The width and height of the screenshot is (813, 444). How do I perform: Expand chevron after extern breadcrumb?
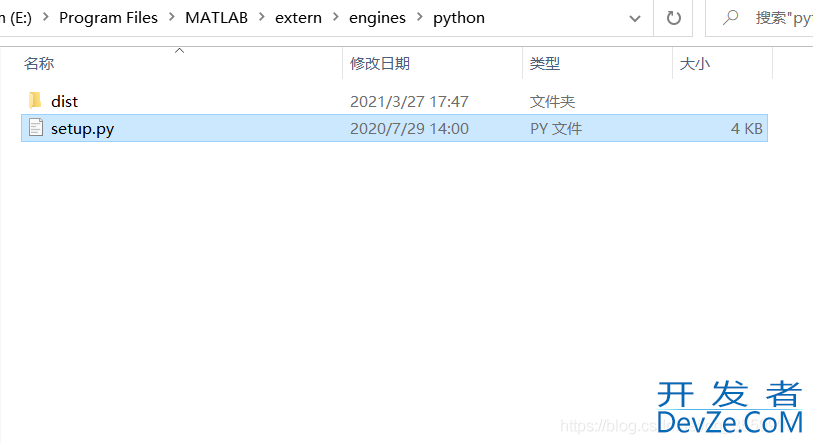335,18
